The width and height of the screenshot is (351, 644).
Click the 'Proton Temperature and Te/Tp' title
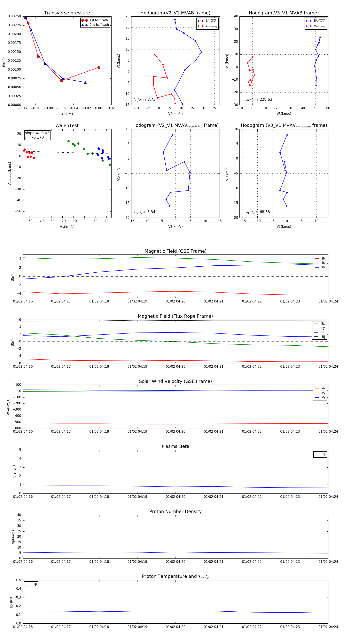pyautogui.click(x=175, y=576)
